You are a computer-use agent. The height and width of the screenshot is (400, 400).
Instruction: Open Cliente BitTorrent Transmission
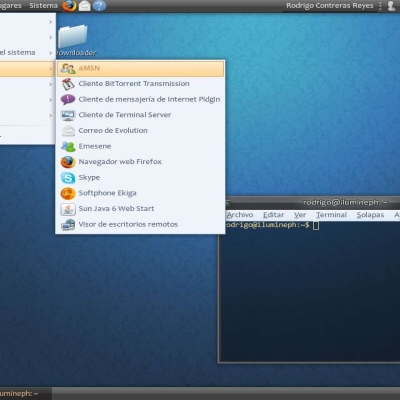pos(140,84)
